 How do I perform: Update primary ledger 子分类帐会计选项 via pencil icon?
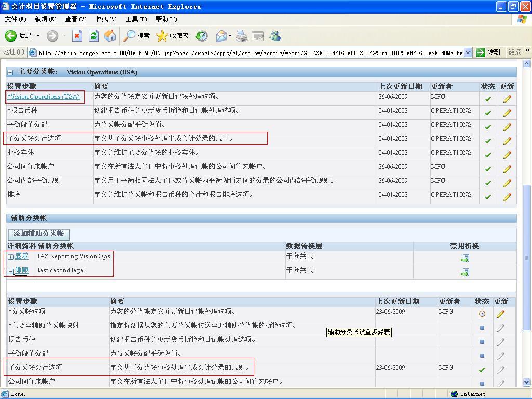click(507, 141)
